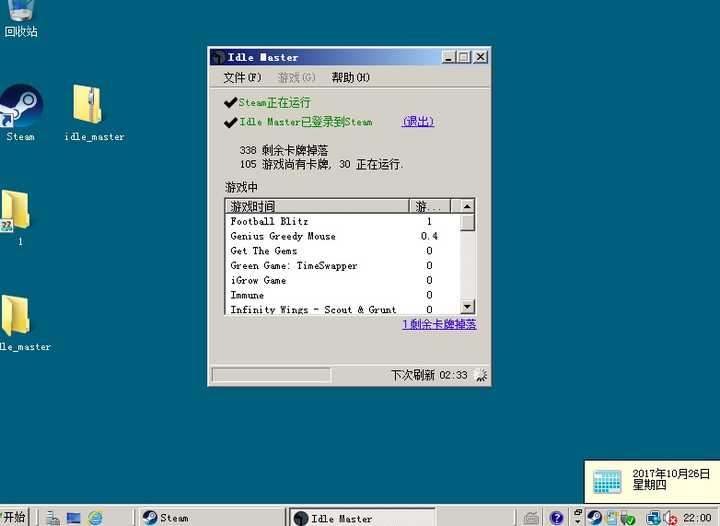Launch Internet Explorer from quick launch

pyautogui.click(x=96, y=518)
